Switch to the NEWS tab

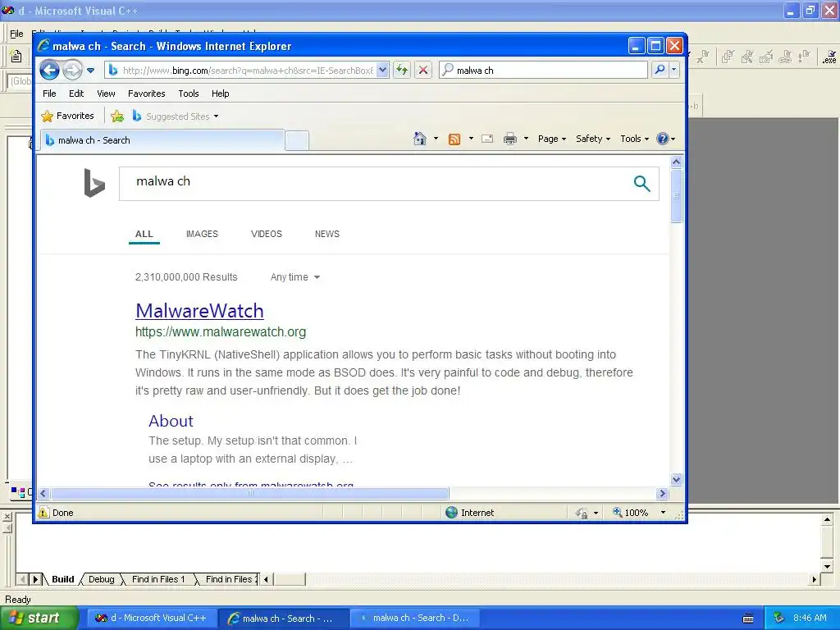pyautogui.click(x=327, y=234)
